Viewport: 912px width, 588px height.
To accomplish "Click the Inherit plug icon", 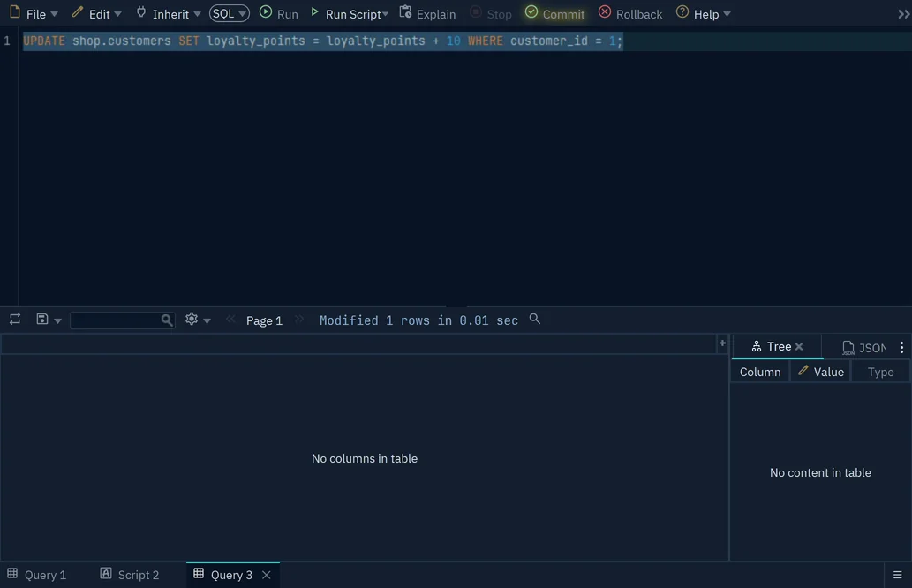I will click(x=140, y=12).
